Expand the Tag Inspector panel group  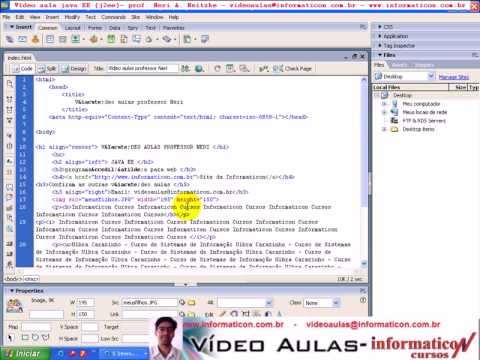tap(379, 45)
